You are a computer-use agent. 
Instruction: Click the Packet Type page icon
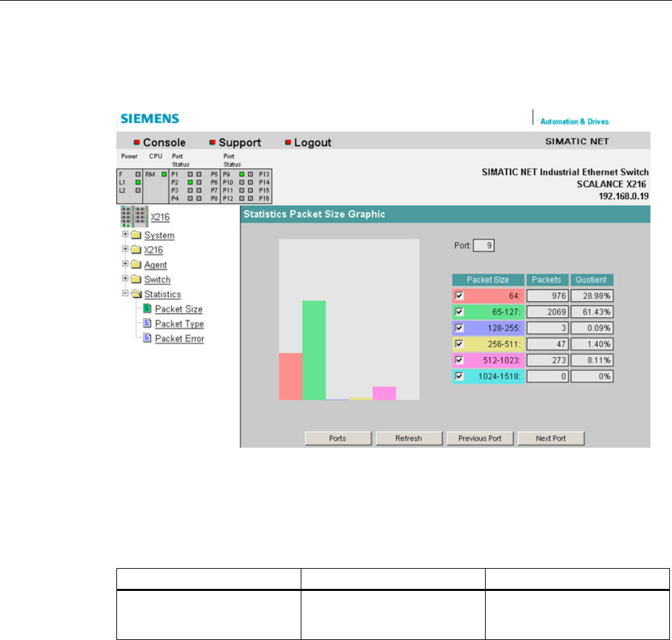coord(147,323)
